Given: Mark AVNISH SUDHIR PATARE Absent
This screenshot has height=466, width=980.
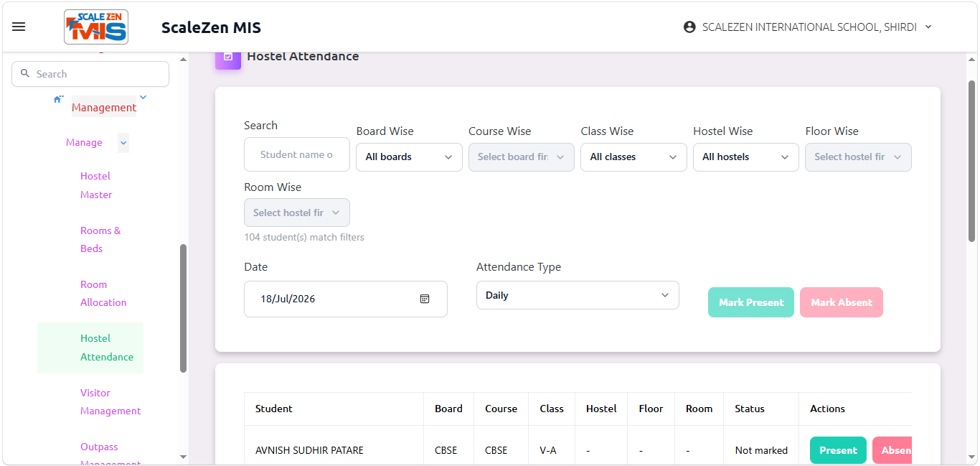Looking at the screenshot, I should [x=892, y=450].
